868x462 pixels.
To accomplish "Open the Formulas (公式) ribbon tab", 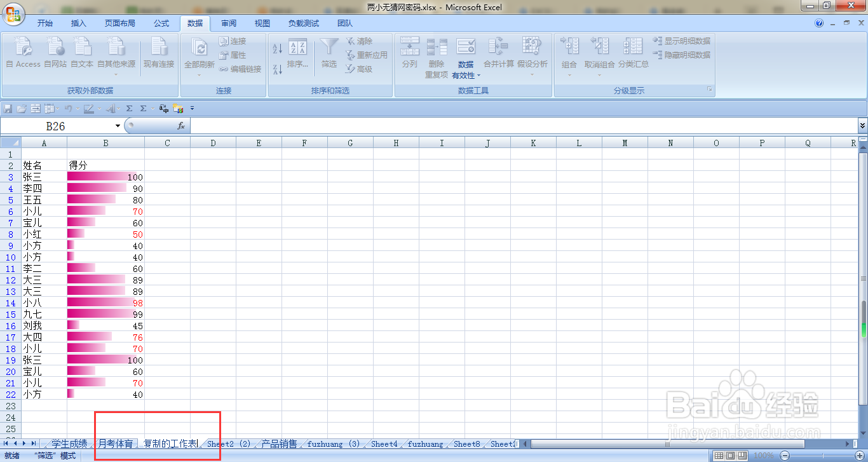I will pos(161,24).
